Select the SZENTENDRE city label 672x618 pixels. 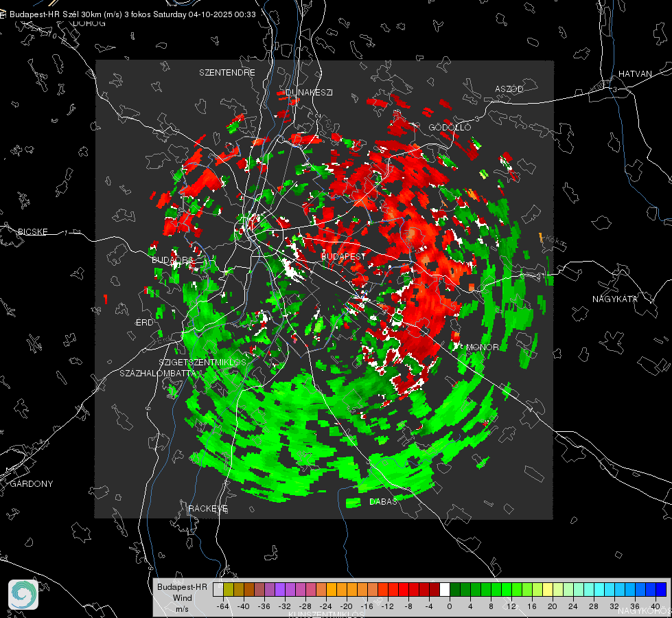click(227, 73)
